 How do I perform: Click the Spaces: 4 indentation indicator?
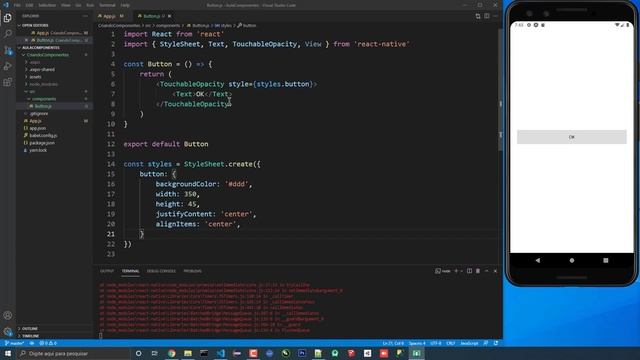click(417, 343)
